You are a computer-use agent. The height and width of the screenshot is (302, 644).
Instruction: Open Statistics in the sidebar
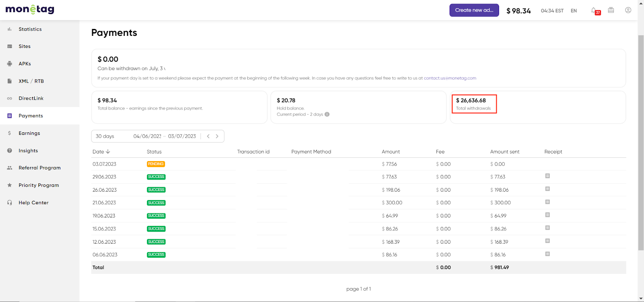tap(30, 29)
